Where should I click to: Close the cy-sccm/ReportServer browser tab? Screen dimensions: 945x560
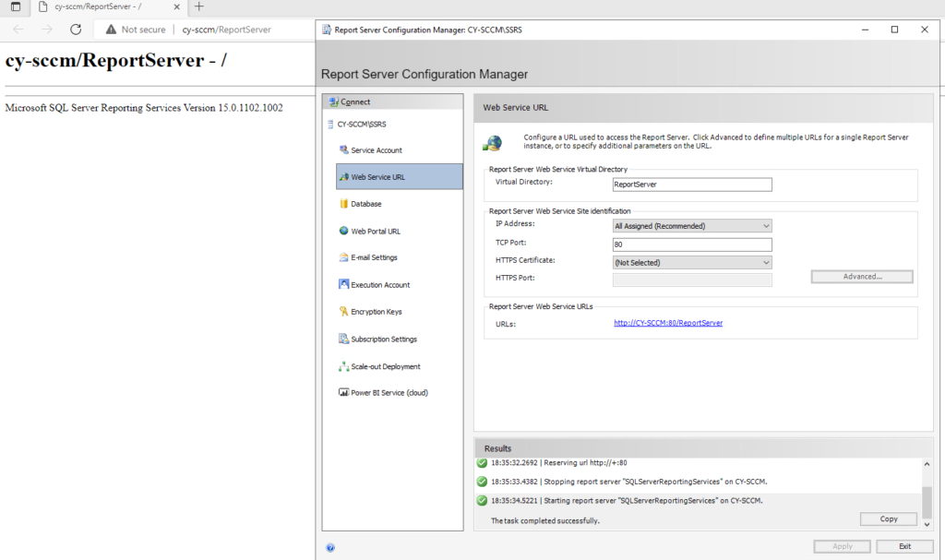[176, 6]
